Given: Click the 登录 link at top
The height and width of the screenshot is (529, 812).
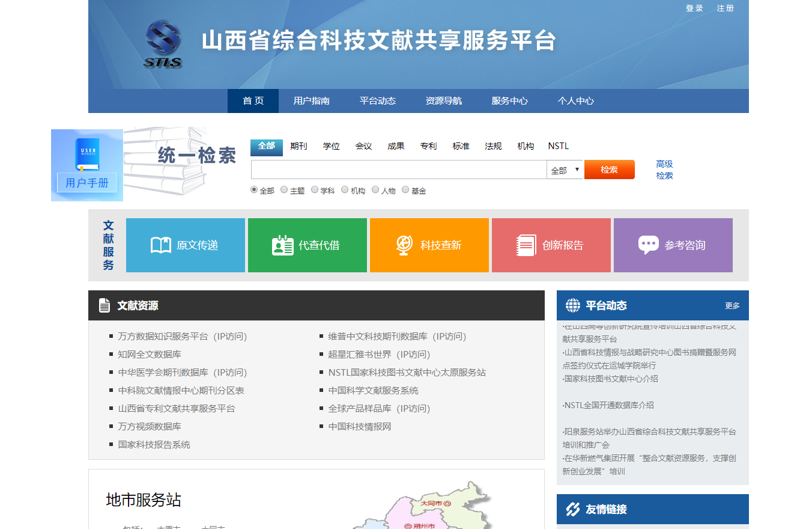Looking at the screenshot, I should pyautogui.click(x=694, y=8).
